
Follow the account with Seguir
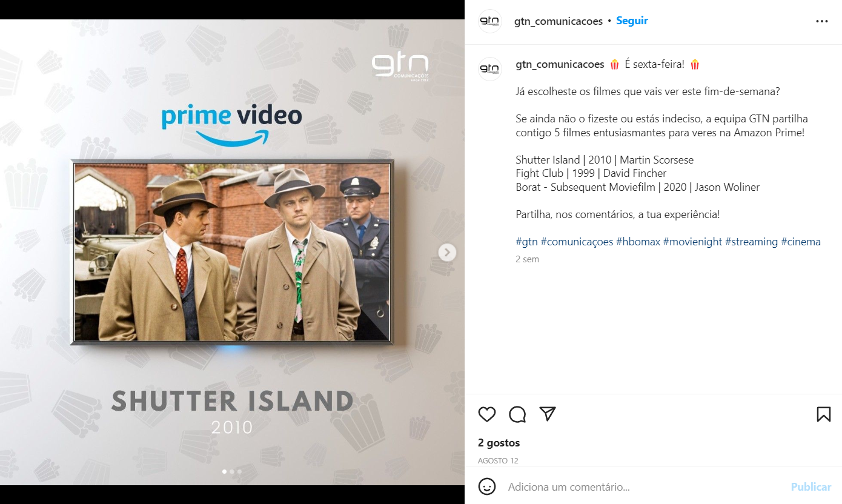tap(632, 21)
